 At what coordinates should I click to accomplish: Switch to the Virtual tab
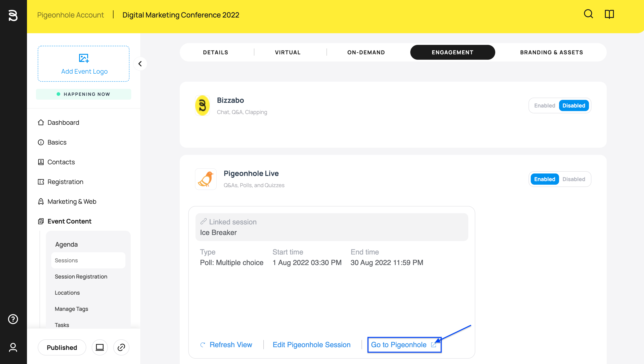pyautogui.click(x=288, y=52)
